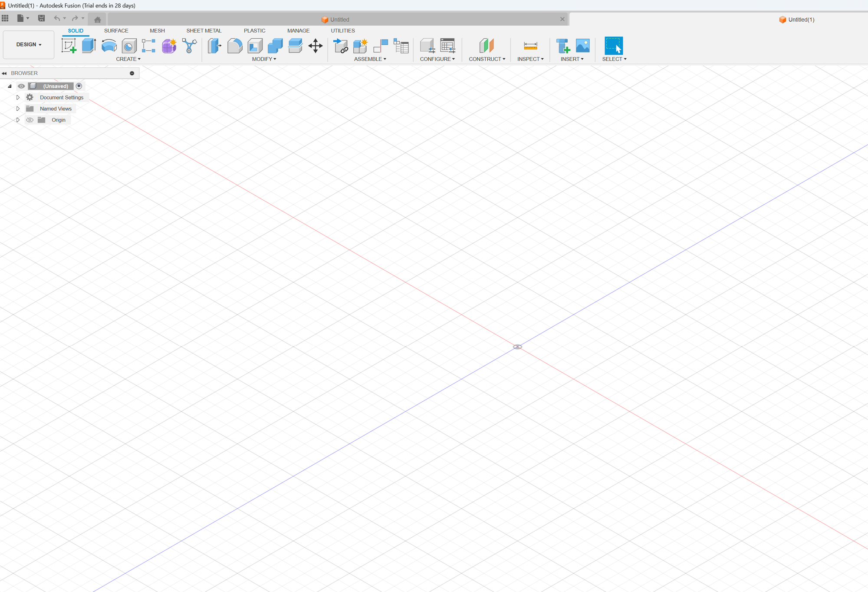Click the Measure ruler icon
The width and height of the screenshot is (868, 592).
click(x=530, y=46)
